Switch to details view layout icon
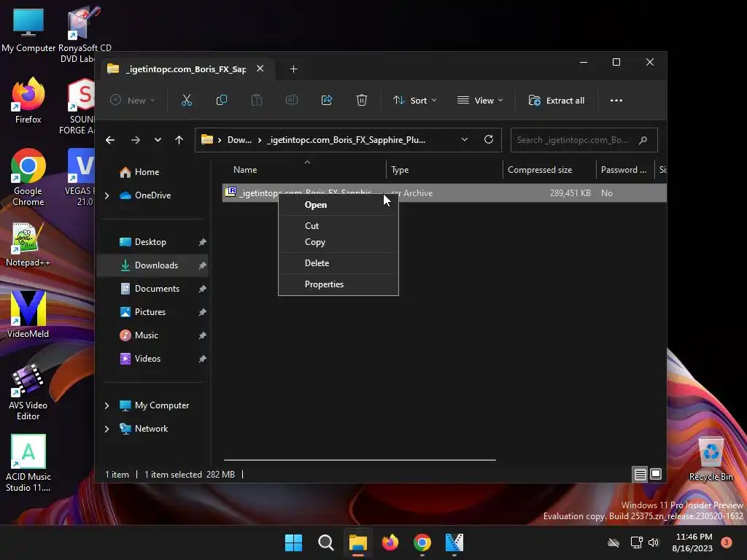Viewport: 747px width, 560px height. coord(640,474)
